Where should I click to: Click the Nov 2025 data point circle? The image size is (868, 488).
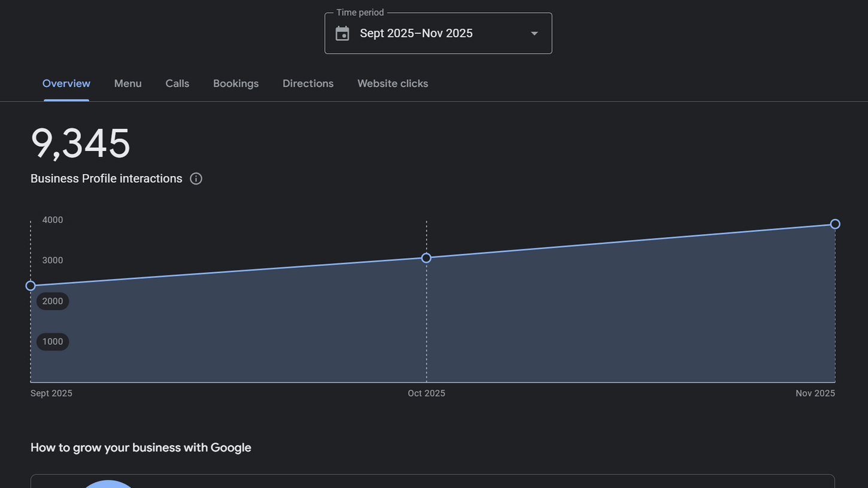pyautogui.click(x=835, y=224)
